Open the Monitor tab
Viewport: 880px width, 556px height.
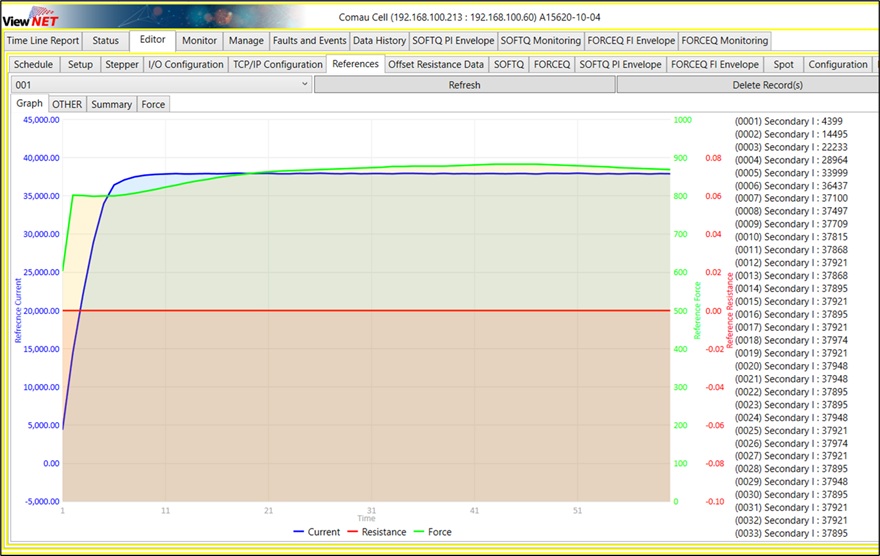[x=199, y=41]
